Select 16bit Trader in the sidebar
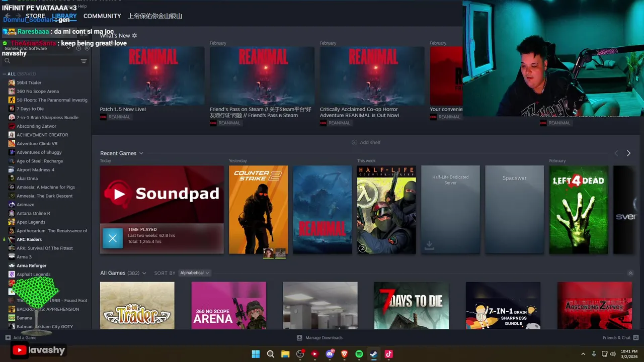The width and height of the screenshot is (644, 362). tap(29, 82)
